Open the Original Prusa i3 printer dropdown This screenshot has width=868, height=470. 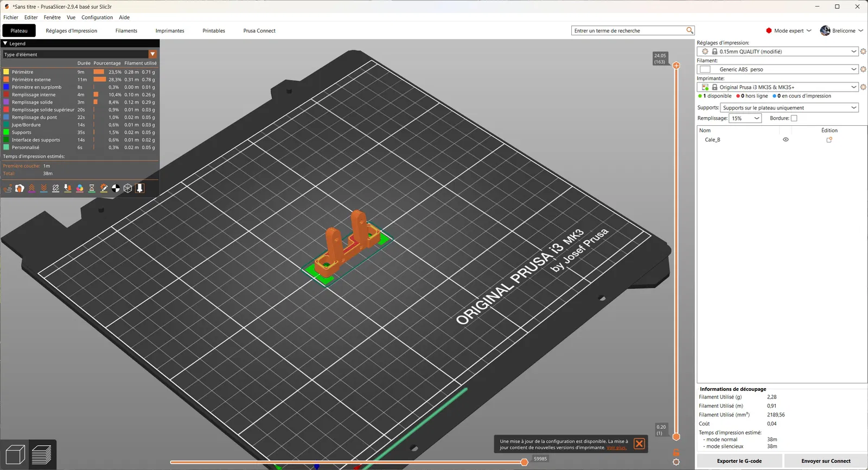coord(777,87)
